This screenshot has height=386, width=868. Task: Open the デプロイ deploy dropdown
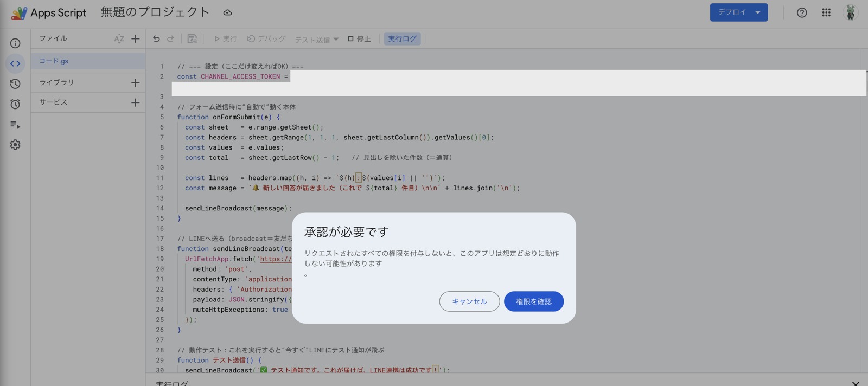[739, 12]
